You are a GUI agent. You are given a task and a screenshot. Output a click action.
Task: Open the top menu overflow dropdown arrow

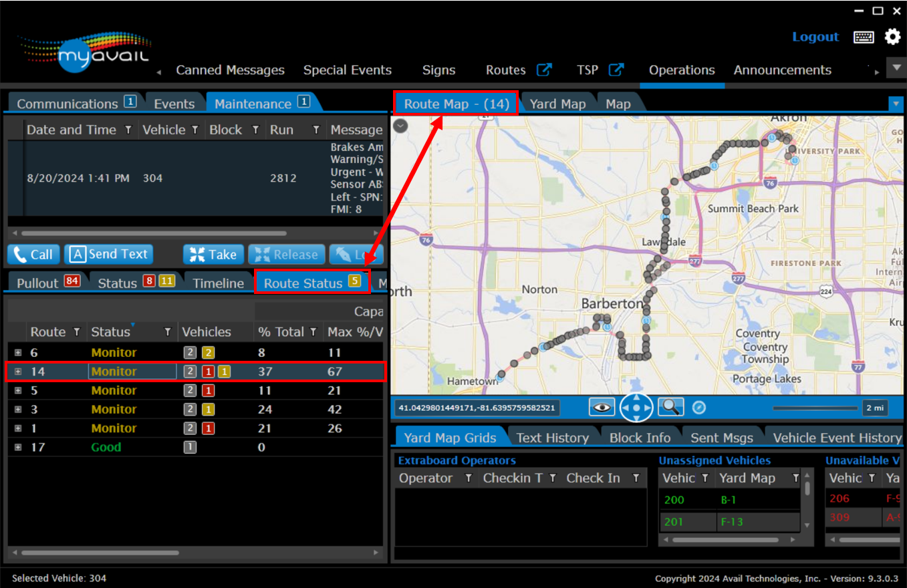coord(896,67)
